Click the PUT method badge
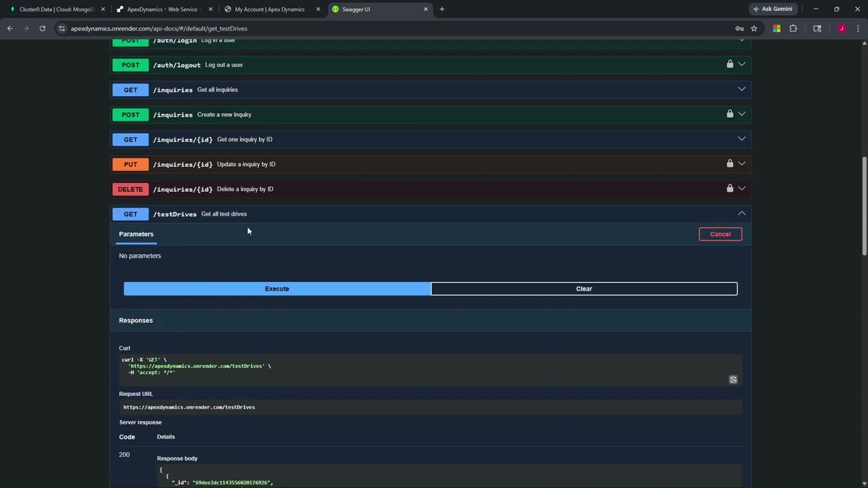The image size is (868, 488). pyautogui.click(x=130, y=164)
